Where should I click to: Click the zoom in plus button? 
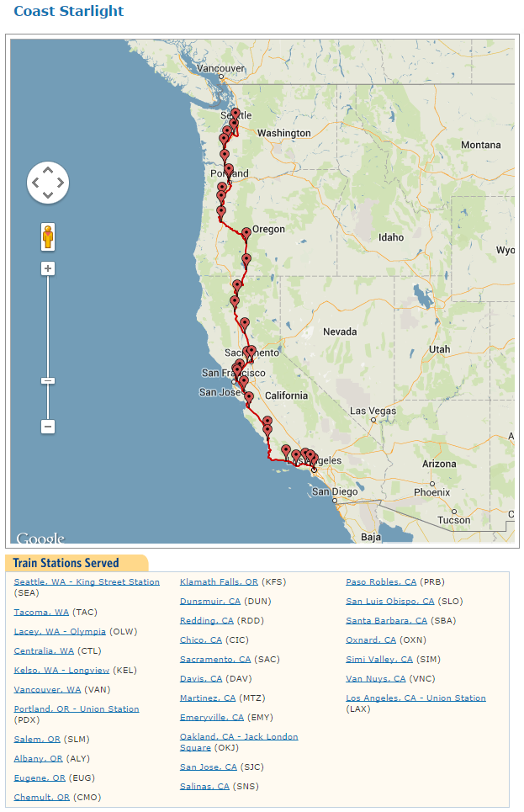48,268
